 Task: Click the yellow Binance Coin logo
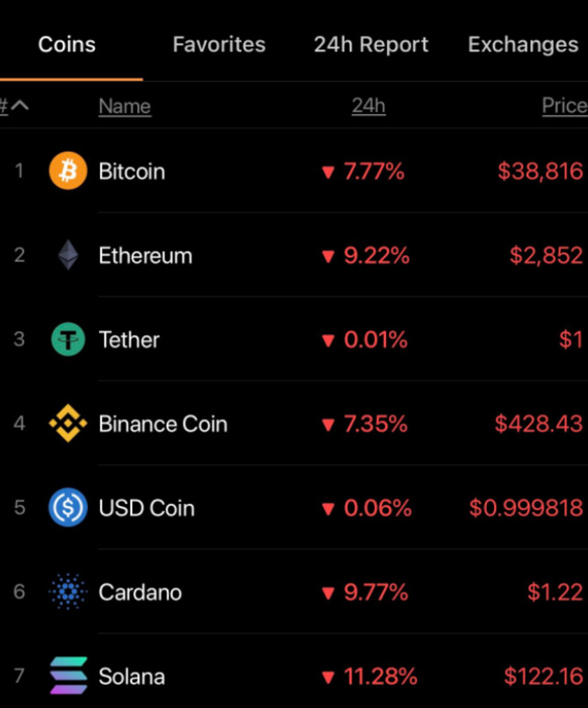(x=68, y=424)
